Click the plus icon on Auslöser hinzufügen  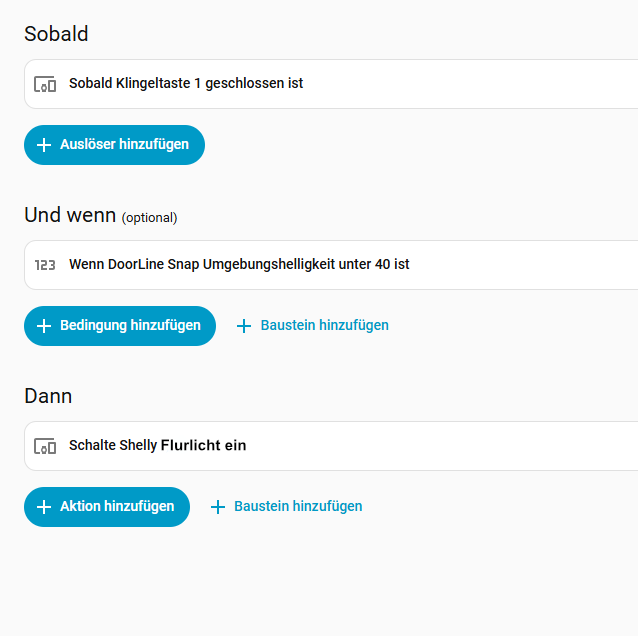click(44, 145)
